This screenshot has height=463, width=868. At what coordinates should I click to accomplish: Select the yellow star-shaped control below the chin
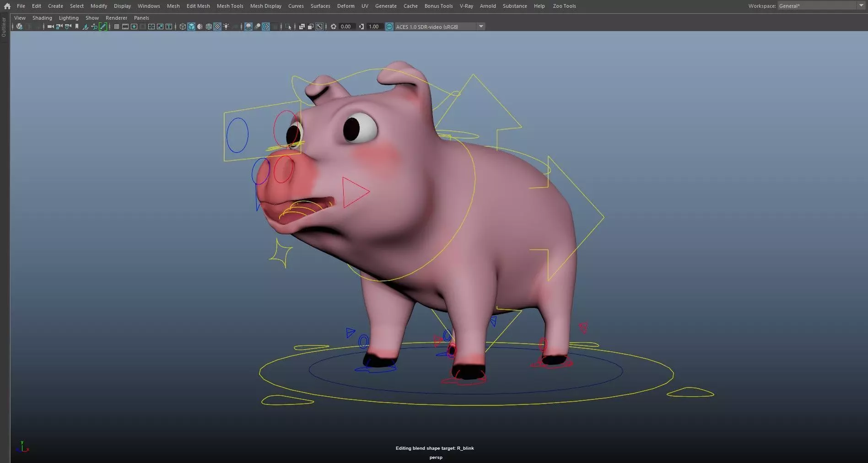[x=281, y=253]
